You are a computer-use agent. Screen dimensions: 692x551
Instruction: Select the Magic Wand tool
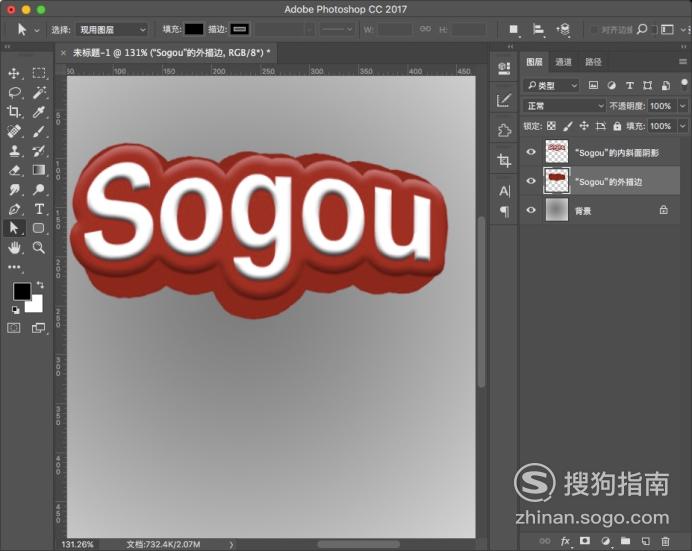point(39,92)
